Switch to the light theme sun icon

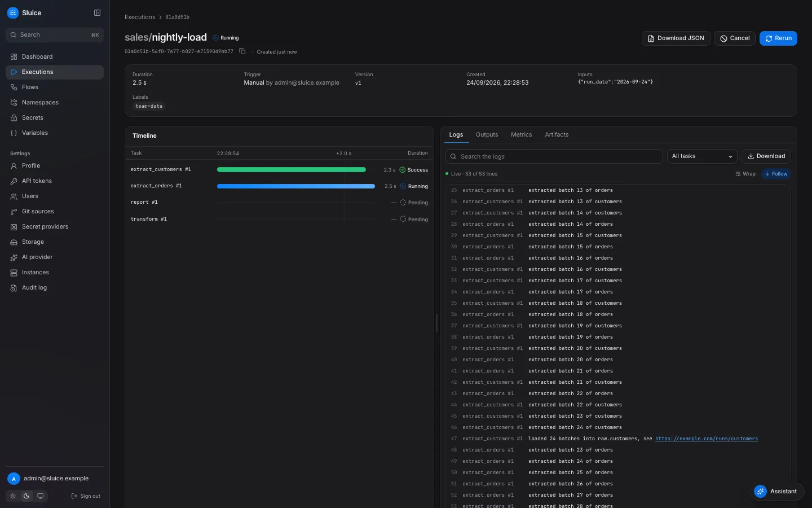pos(13,496)
